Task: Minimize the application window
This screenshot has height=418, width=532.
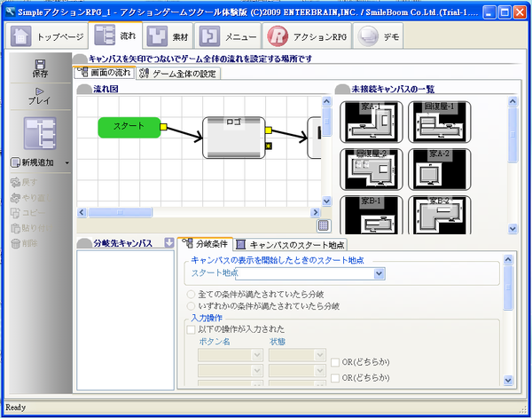Action: (x=489, y=12)
